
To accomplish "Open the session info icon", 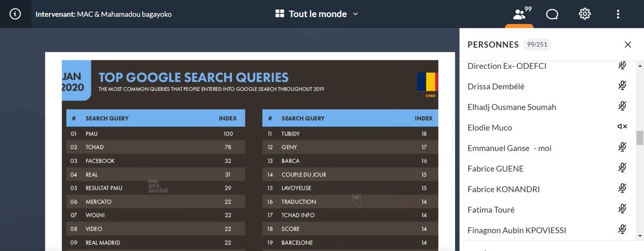I will tap(16, 15).
